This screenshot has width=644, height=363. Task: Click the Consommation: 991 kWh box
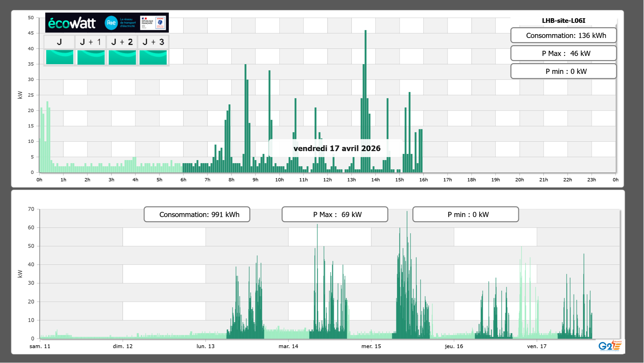click(x=197, y=214)
